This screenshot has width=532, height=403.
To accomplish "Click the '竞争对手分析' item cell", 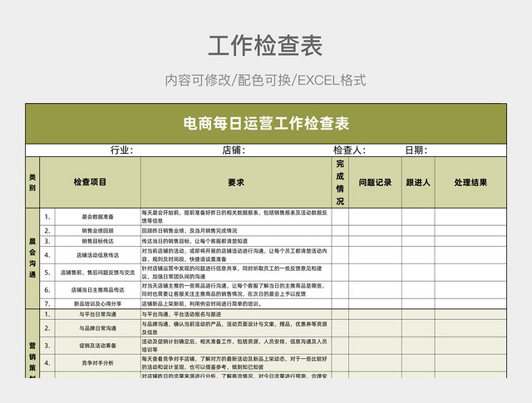I will tap(98, 362).
